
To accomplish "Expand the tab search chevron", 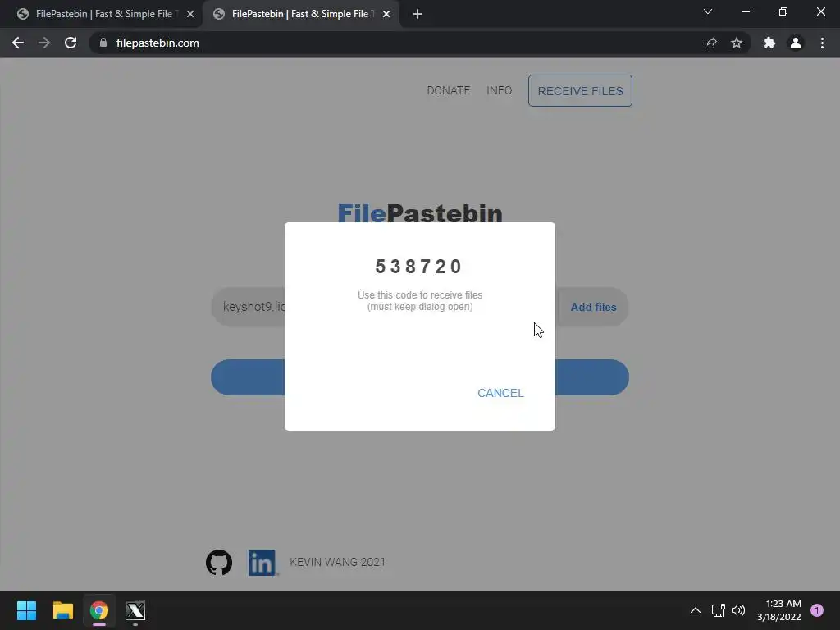I will tap(708, 11).
